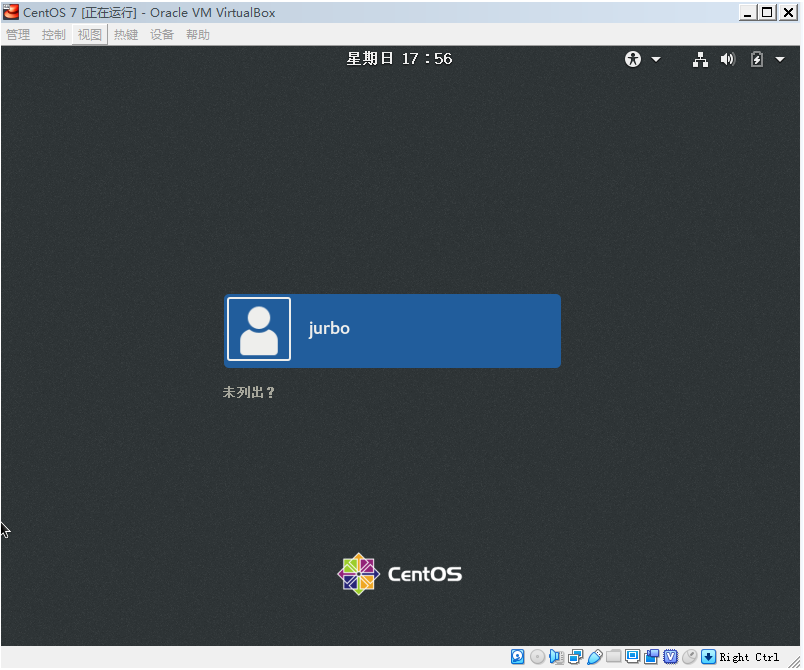The width and height of the screenshot is (804, 670).
Task: Click the optical drive icon in the status bar
Action: tap(538, 657)
